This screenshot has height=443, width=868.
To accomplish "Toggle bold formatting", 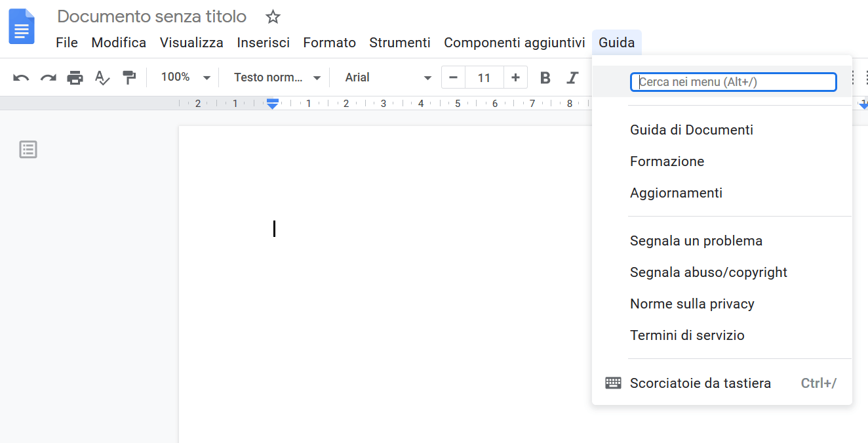I will pos(545,77).
